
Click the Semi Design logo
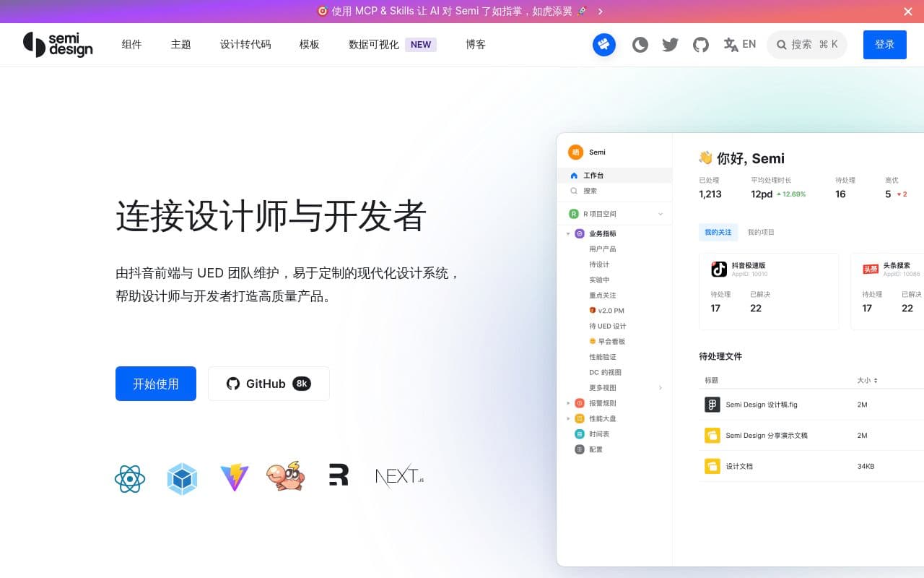[58, 45]
